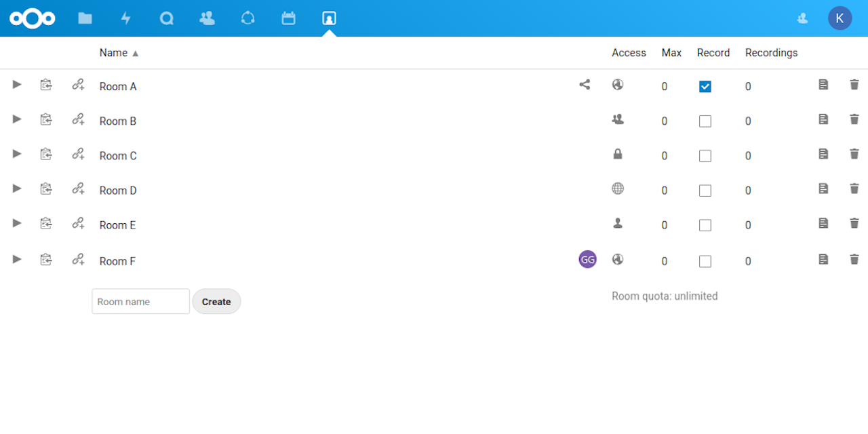Enable recording for Room F

(705, 261)
